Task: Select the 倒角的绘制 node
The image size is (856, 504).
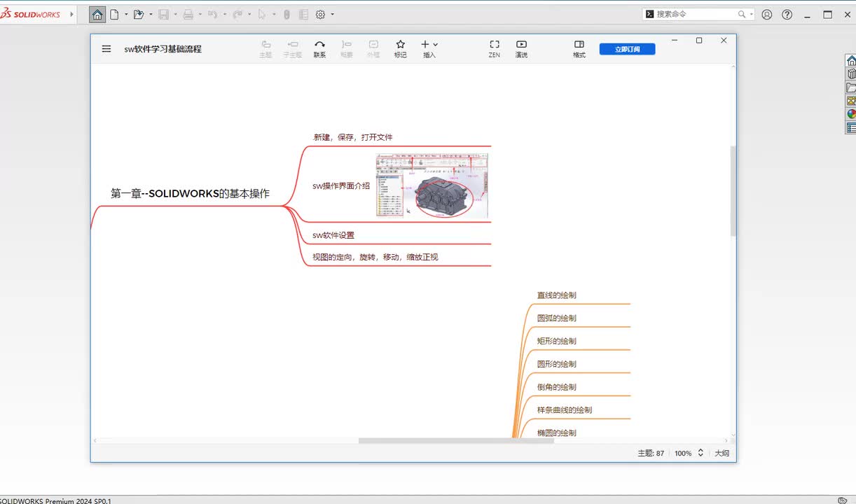Action: pyautogui.click(x=557, y=387)
